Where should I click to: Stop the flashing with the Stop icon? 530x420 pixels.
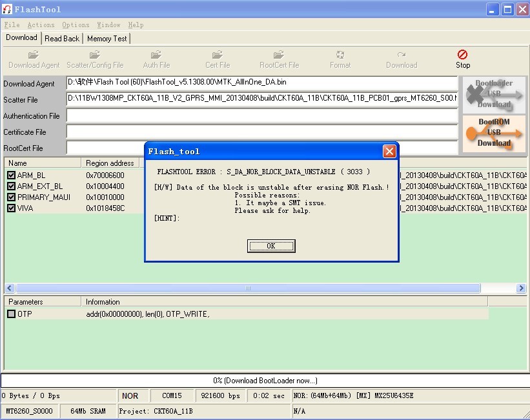click(x=463, y=55)
